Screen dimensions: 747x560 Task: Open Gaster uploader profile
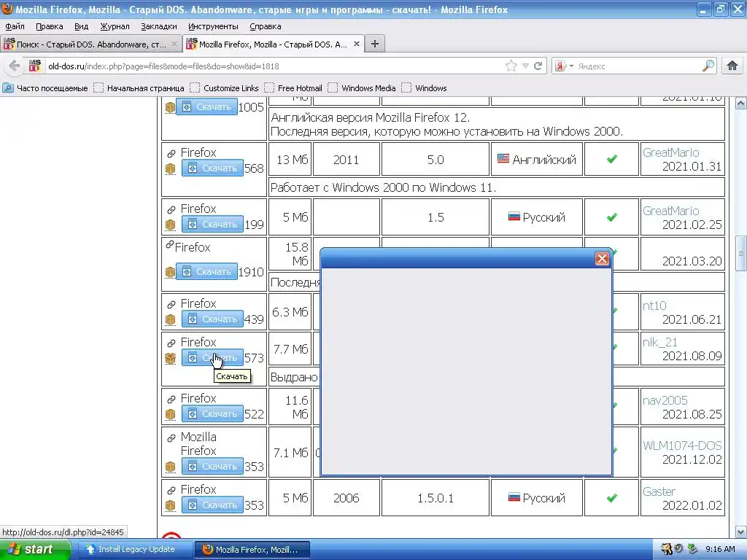659,491
